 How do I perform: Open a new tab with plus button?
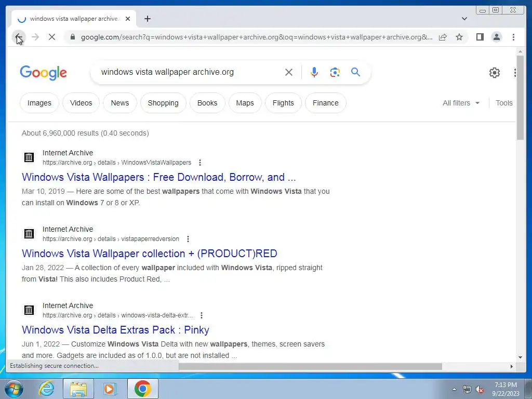click(147, 19)
